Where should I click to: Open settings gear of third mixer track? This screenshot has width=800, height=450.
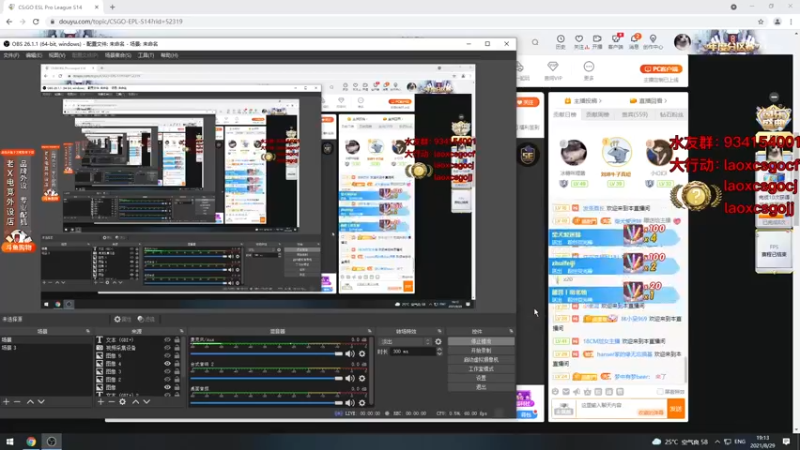pyautogui.click(x=362, y=403)
